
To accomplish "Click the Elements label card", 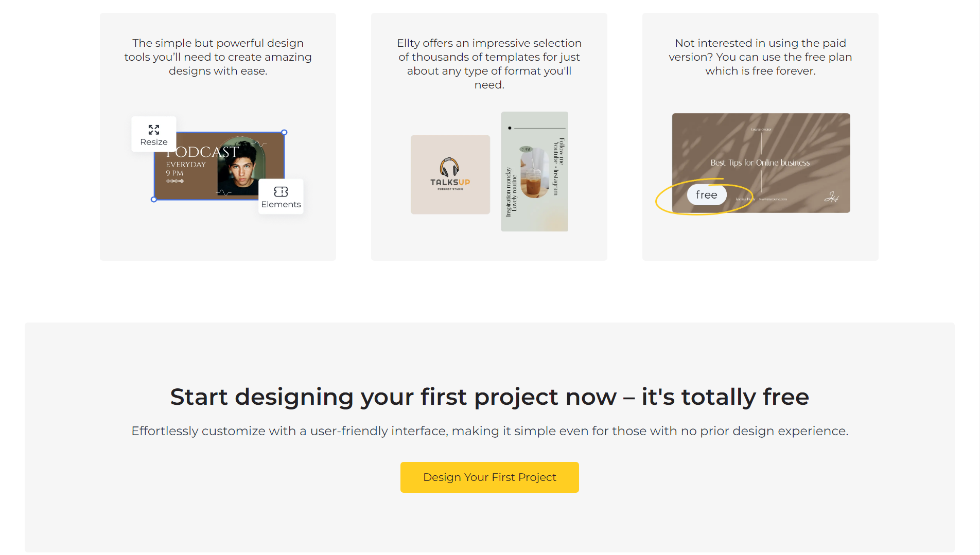I will [x=281, y=196].
